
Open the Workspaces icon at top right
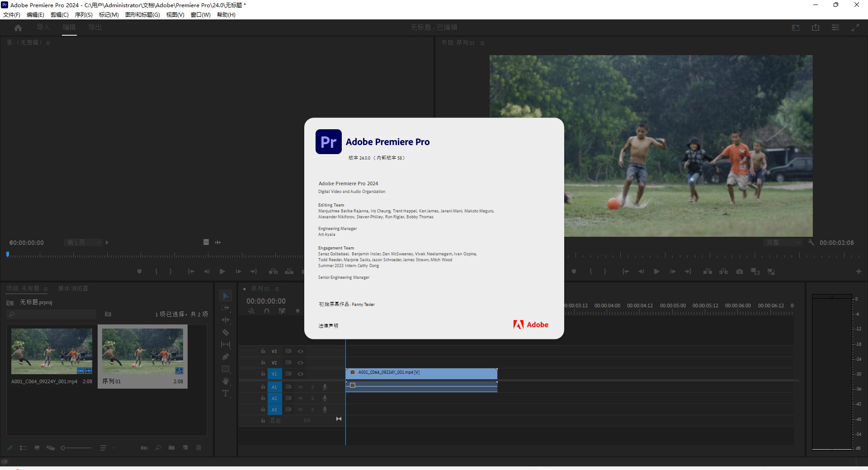pyautogui.click(x=796, y=28)
